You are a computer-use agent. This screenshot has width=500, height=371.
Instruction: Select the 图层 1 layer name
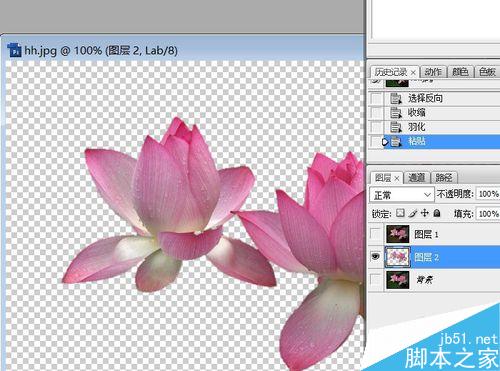click(426, 234)
